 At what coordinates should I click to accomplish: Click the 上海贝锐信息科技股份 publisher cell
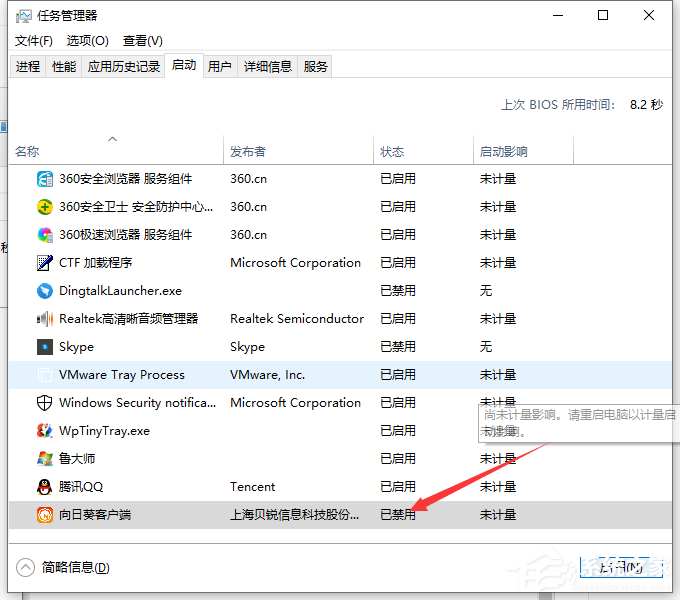[x=294, y=515]
